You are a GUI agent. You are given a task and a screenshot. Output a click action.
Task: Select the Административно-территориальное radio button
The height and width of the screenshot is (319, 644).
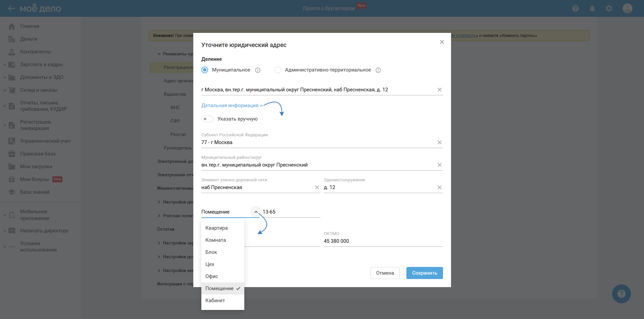point(278,70)
